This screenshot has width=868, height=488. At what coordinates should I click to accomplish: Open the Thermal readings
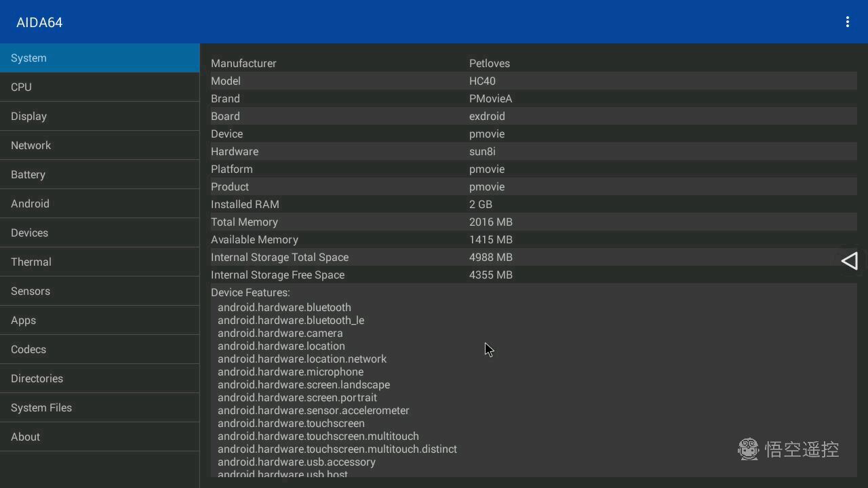(x=100, y=262)
